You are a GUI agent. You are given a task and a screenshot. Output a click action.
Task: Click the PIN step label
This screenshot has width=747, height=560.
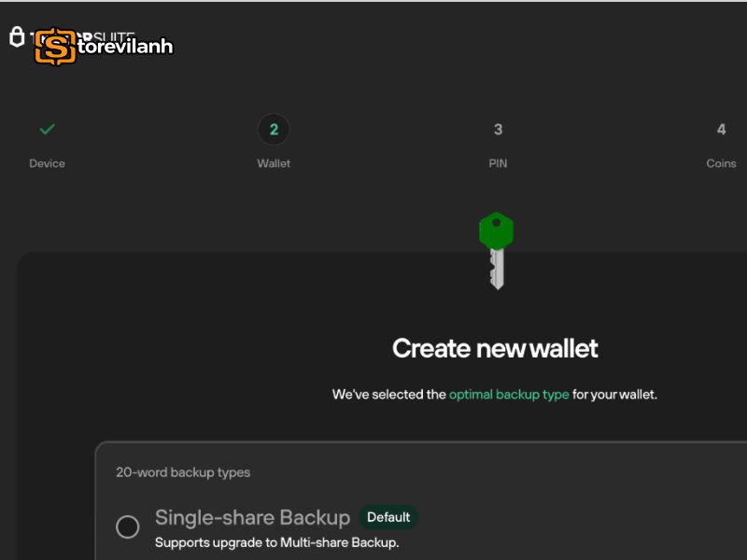coord(498,163)
